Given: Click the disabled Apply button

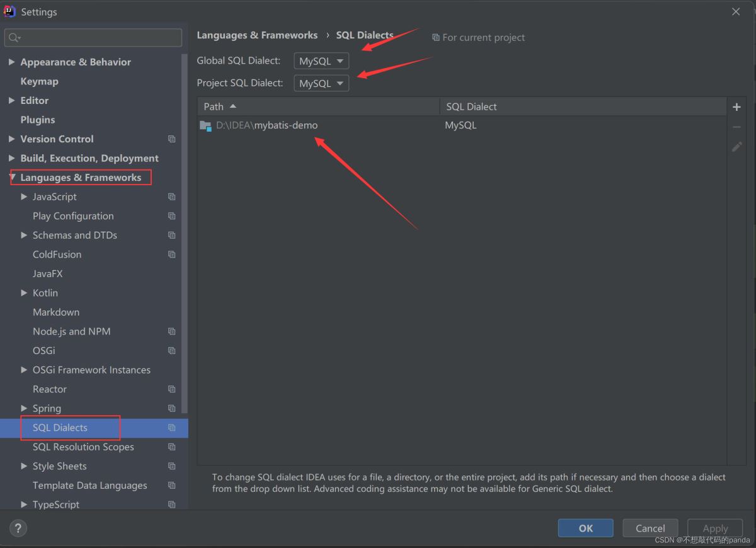Looking at the screenshot, I should tap(715, 528).
